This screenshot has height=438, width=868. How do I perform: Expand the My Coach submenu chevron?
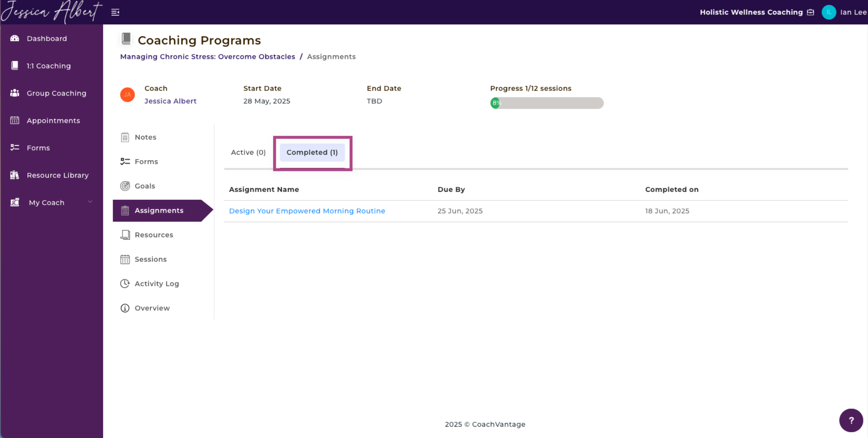[90, 202]
